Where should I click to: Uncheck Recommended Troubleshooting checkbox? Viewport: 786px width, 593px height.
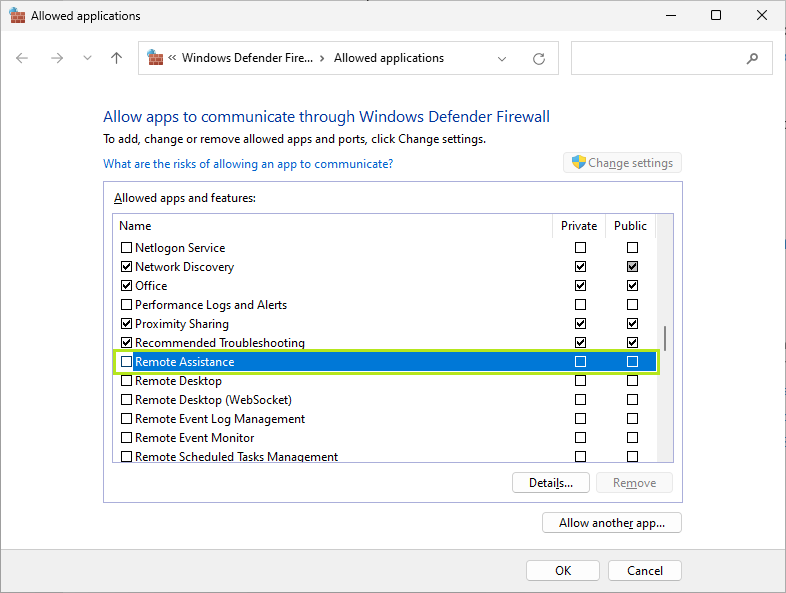[x=126, y=343]
